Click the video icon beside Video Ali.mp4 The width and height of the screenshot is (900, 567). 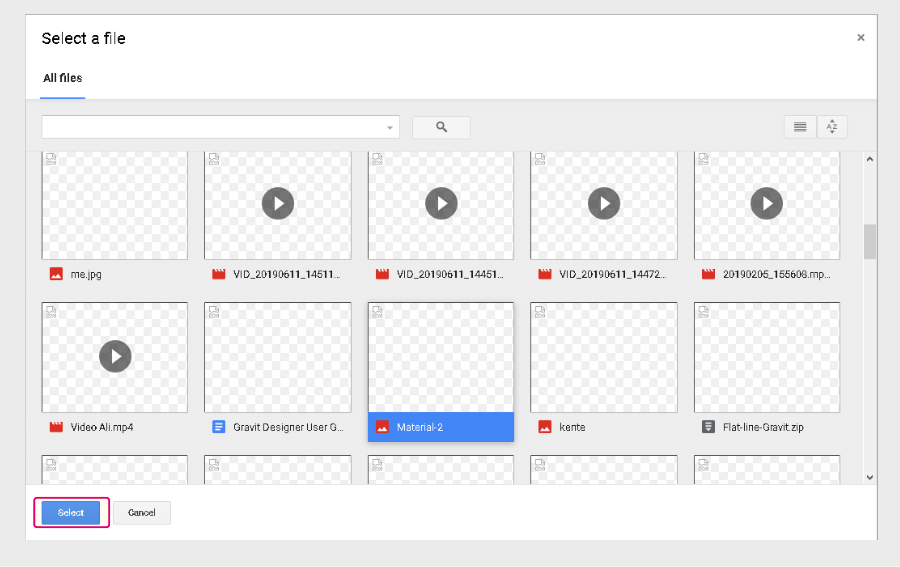point(56,426)
